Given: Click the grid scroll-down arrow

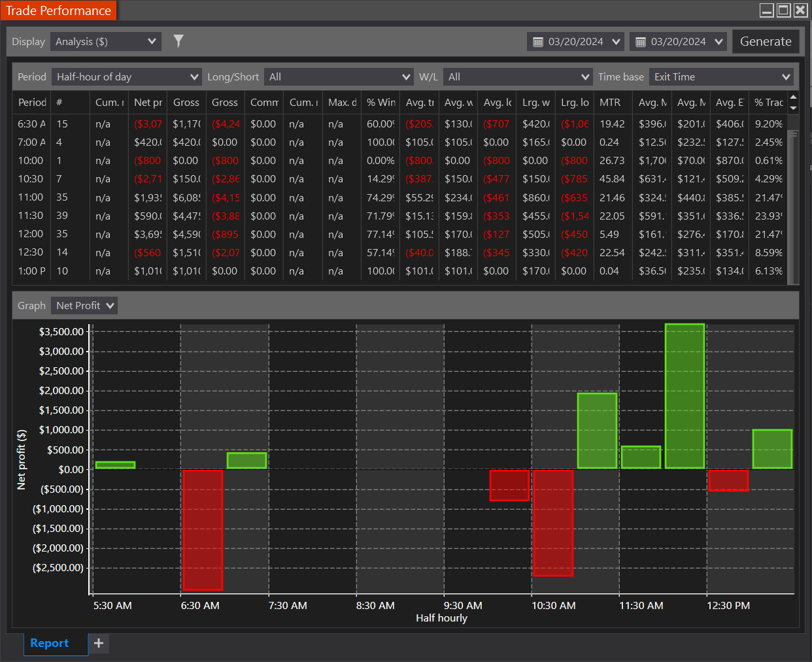Looking at the screenshot, I should click(x=793, y=108).
